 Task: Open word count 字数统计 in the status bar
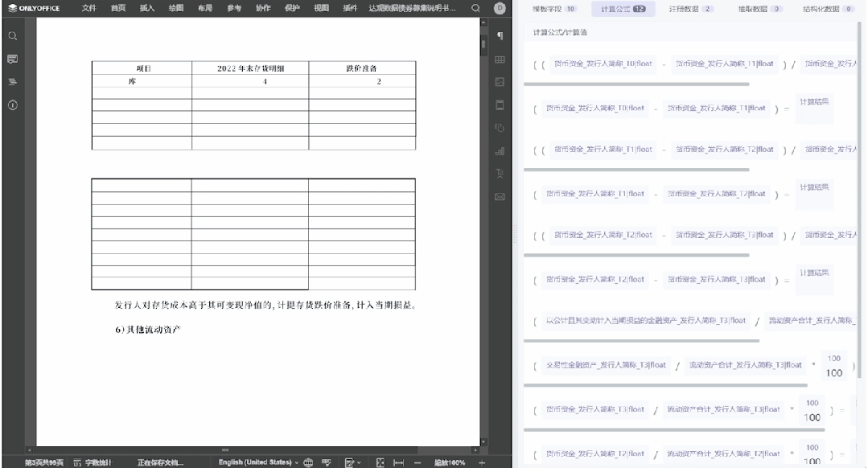(x=93, y=462)
